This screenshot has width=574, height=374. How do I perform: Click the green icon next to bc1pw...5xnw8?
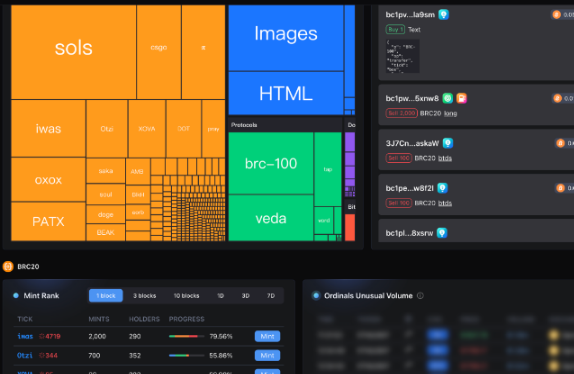[x=448, y=98]
